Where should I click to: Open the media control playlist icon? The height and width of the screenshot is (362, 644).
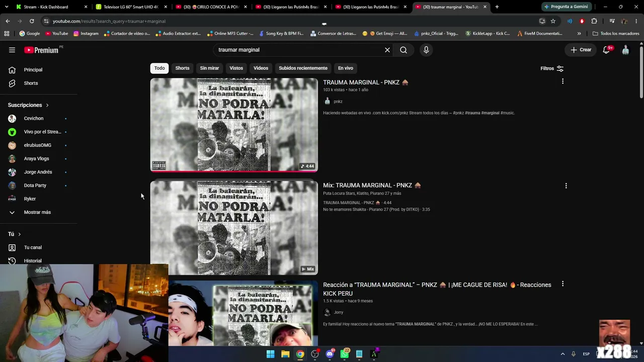click(612, 21)
